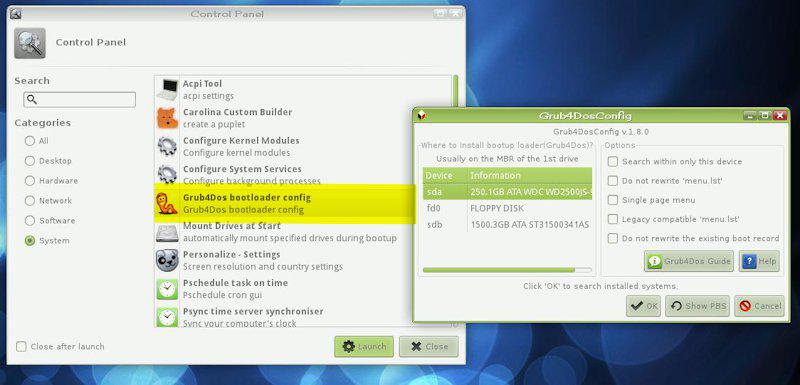Select the Configure System Services gear icon
Screen dimensions: 800x385
coord(167,175)
